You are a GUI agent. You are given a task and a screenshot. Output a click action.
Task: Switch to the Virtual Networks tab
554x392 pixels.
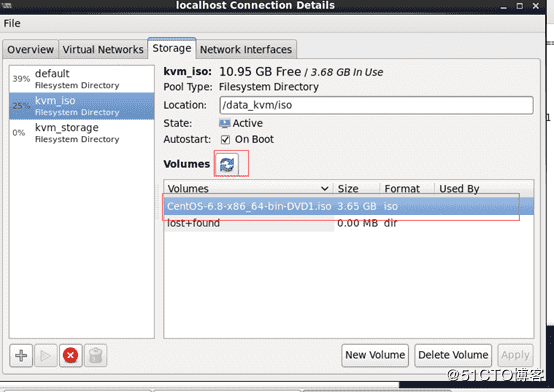tap(103, 49)
